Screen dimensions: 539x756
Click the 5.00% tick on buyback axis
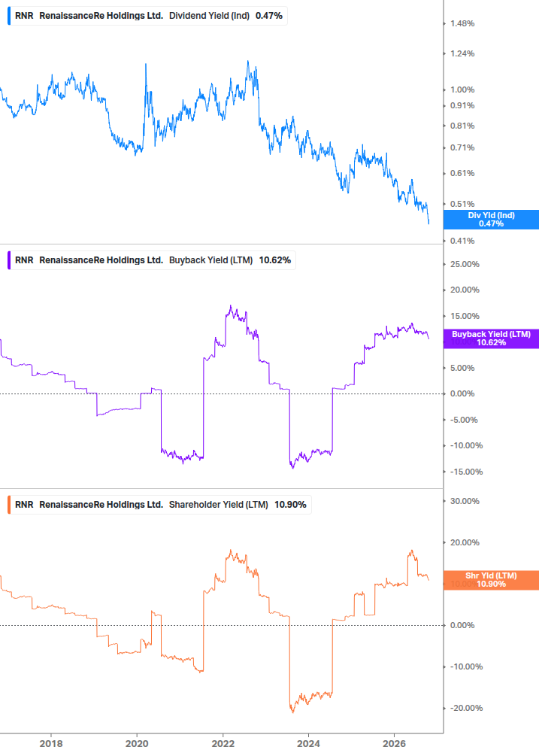coord(462,368)
